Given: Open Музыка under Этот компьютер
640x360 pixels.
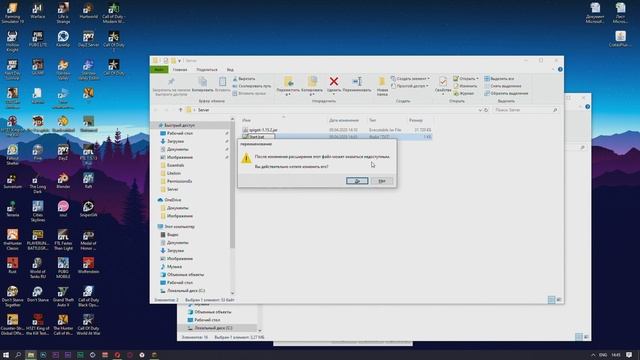Looking at the screenshot, I should (174, 267).
